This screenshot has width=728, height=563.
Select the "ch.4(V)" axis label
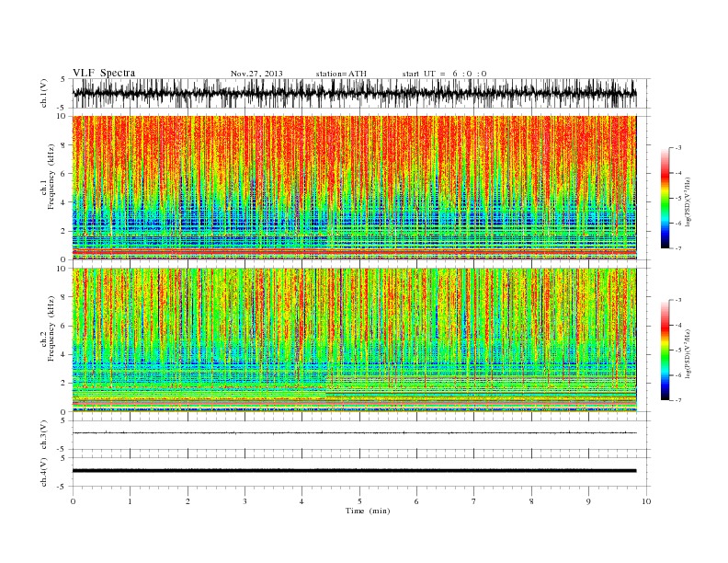coord(44,472)
